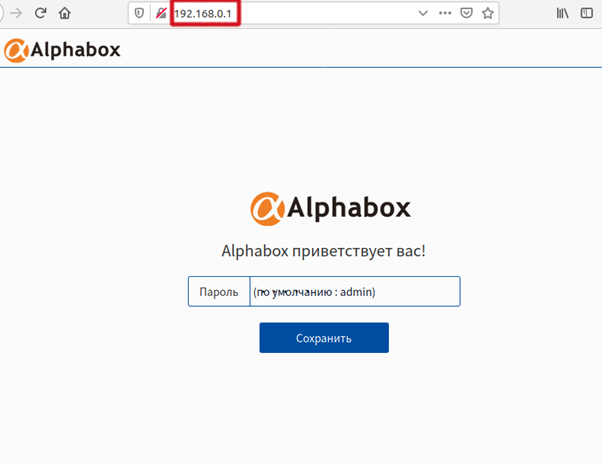602x464 pixels.
Task: Expand the address bar history dropdown chevron
Action: click(x=422, y=14)
